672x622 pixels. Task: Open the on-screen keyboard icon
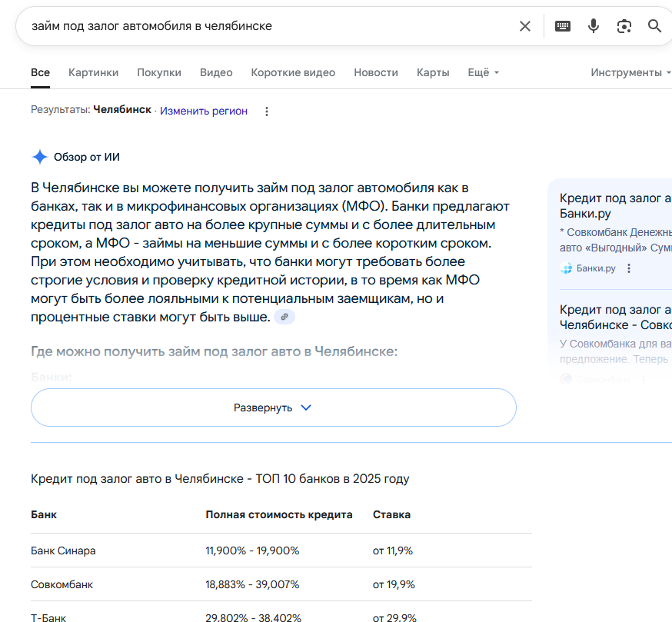point(562,26)
